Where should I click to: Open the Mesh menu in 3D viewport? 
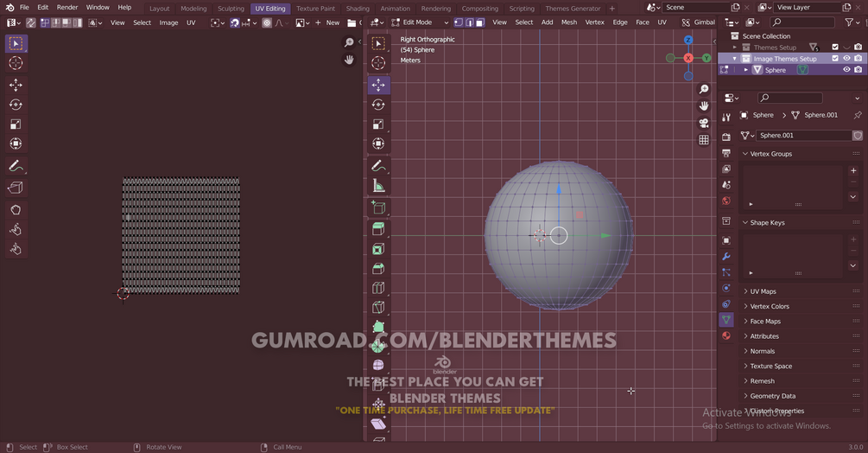[x=569, y=22]
